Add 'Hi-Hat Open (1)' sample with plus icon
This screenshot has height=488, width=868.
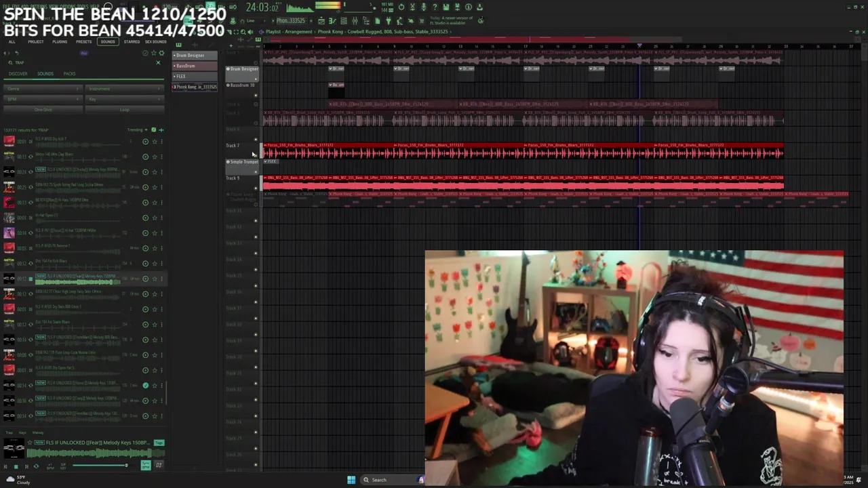coord(145,218)
